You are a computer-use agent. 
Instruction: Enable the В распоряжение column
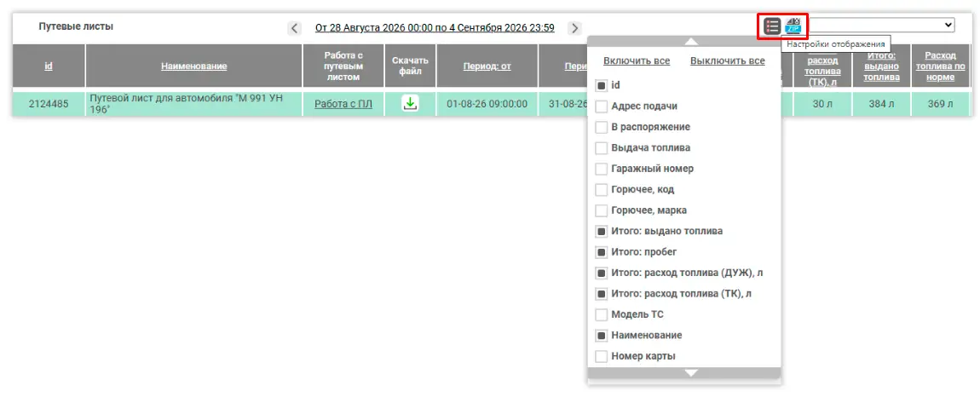tap(602, 127)
